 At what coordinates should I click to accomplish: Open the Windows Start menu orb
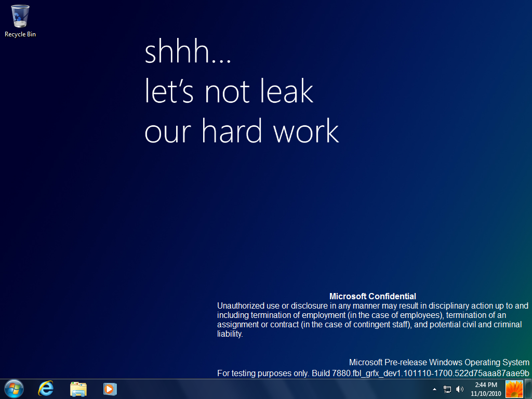coord(14,389)
